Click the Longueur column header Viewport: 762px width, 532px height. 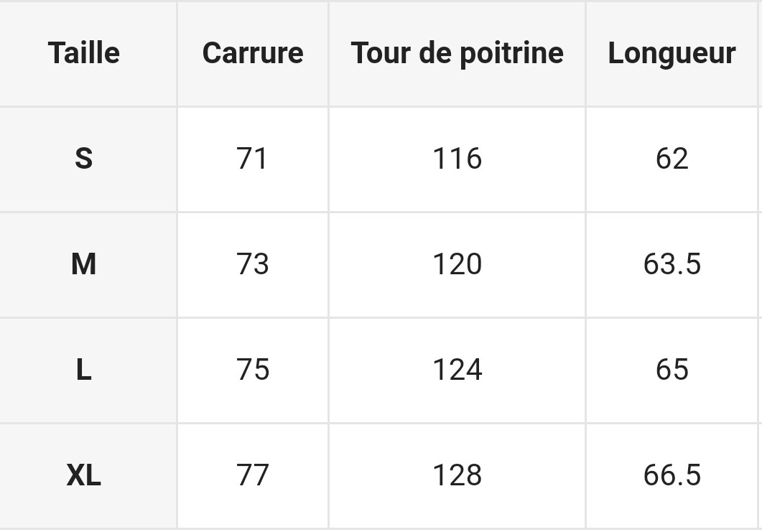pyautogui.click(x=672, y=53)
